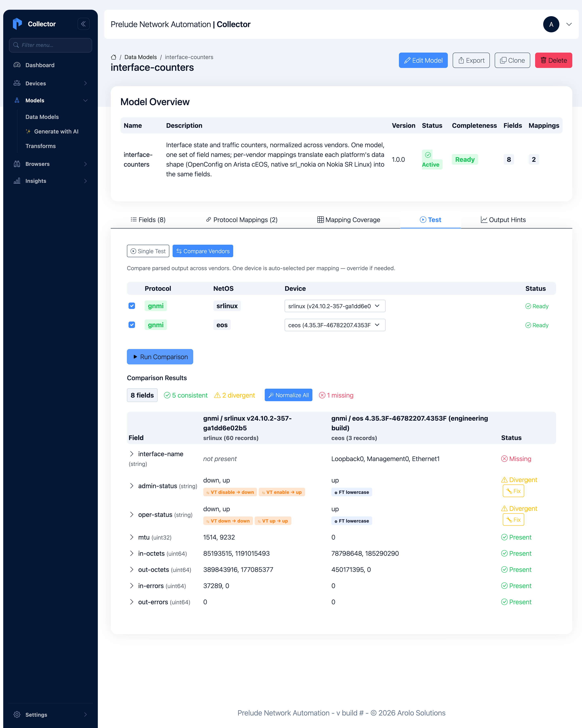The width and height of the screenshot is (582, 728).
Task: Switch to the Fields (8) tab
Action: pyautogui.click(x=148, y=220)
